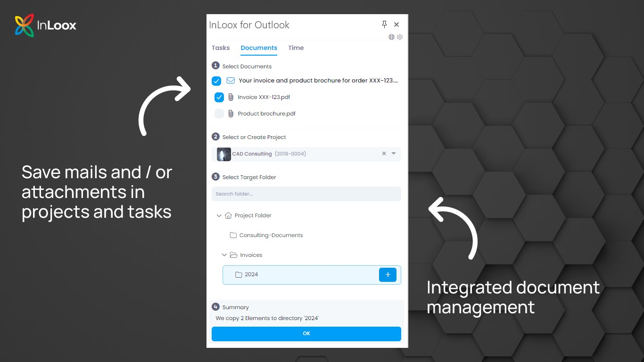644x362 pixels.
Task: Click paperclip icon beside Product brochure.pdf
Action: (x=231, y=114)
